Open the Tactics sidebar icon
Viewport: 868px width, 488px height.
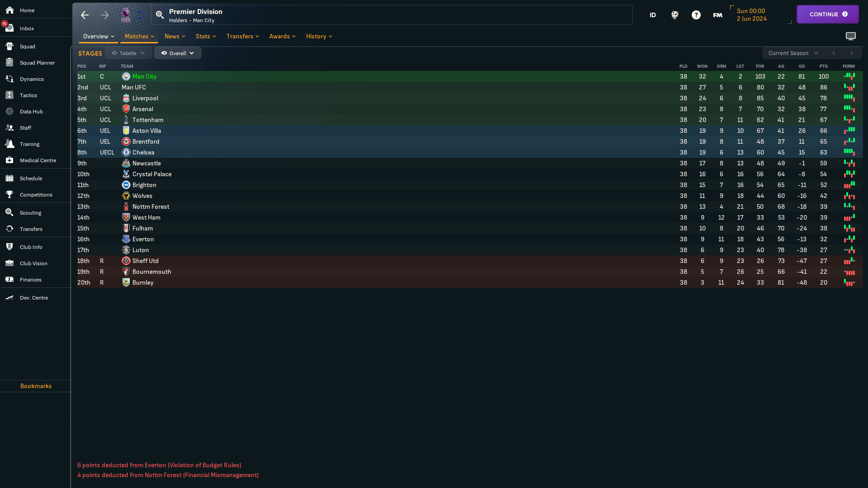point(9,95)
